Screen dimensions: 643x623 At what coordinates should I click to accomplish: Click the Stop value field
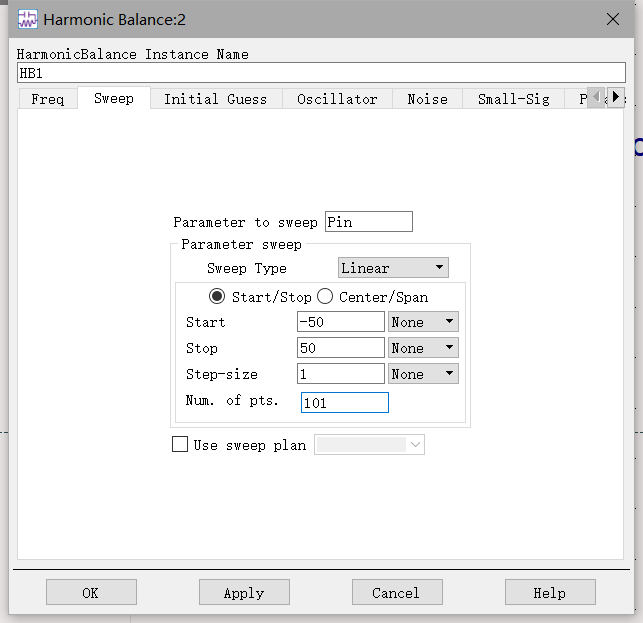click(341, 347)
